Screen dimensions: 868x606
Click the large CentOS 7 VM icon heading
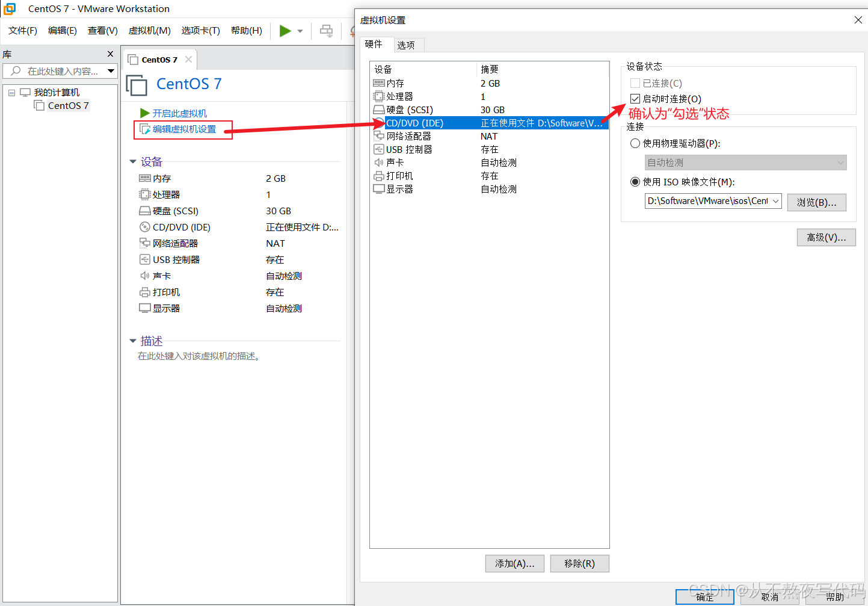point(137,85)
